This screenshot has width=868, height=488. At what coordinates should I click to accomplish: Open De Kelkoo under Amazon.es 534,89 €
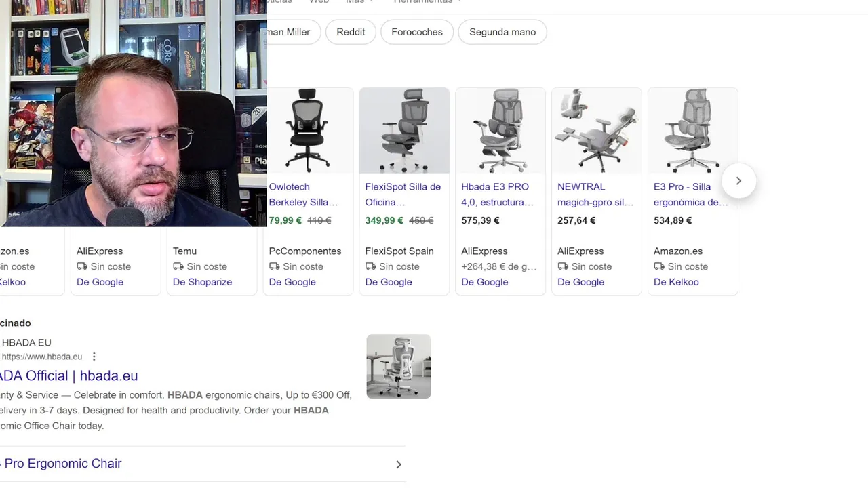click(x=676, y=282)
